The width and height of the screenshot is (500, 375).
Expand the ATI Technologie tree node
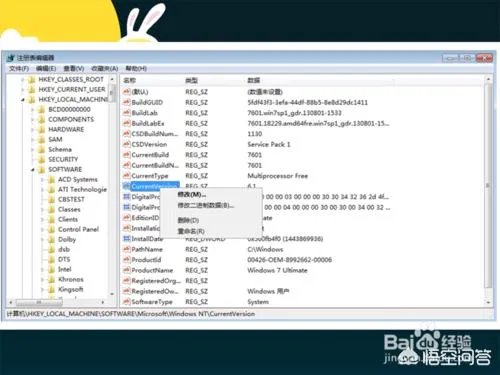(43, 190)
